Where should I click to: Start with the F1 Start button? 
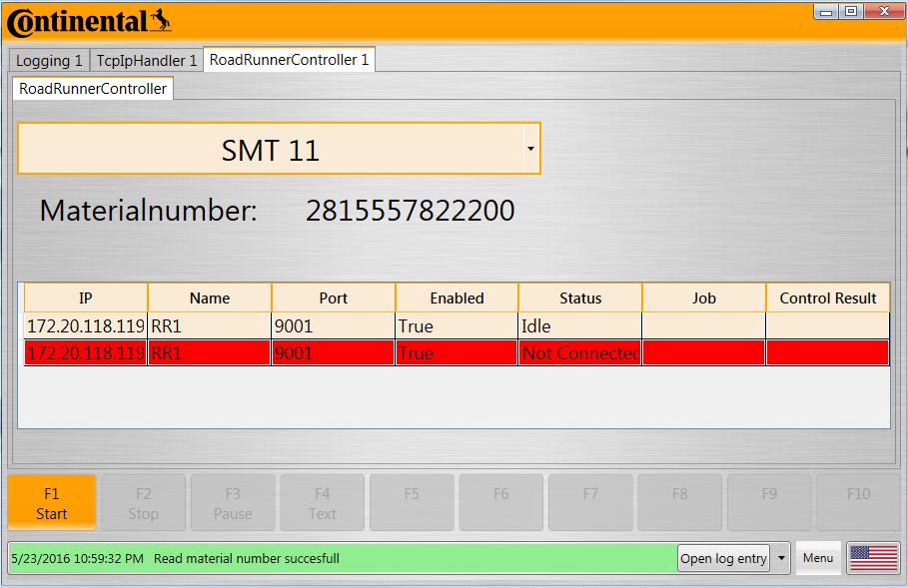pyautogui.click(x=52, y=503)
